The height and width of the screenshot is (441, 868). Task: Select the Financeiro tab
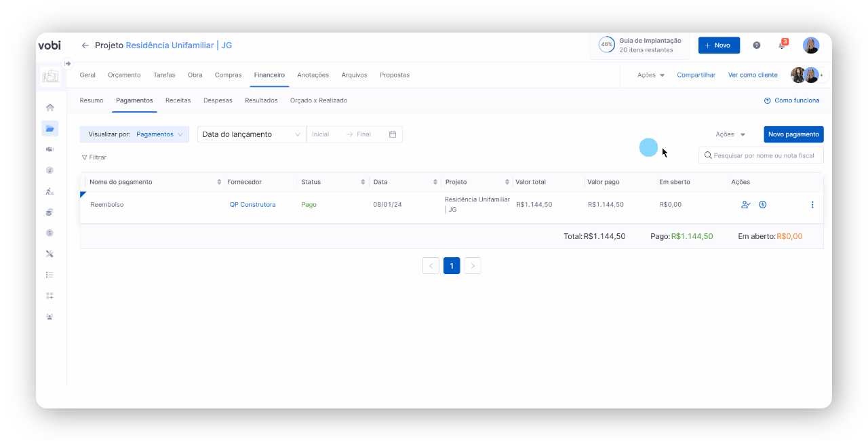pyautogui.click(x=269, y=75)
